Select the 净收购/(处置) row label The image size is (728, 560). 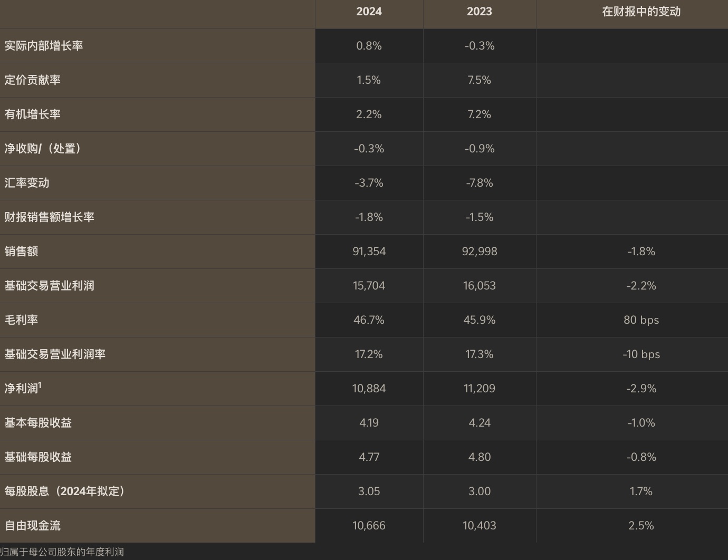coord(43,149)
